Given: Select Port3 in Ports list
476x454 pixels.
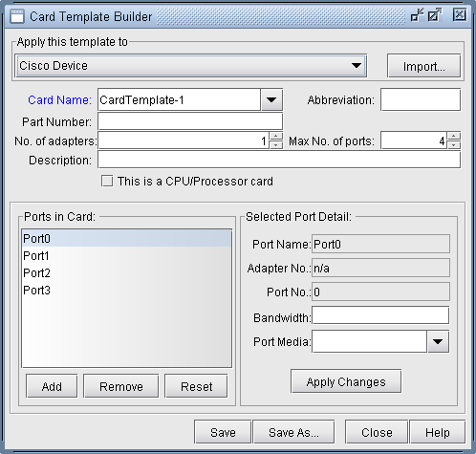Looking at the screenshot, I should (x=126, y=291).
